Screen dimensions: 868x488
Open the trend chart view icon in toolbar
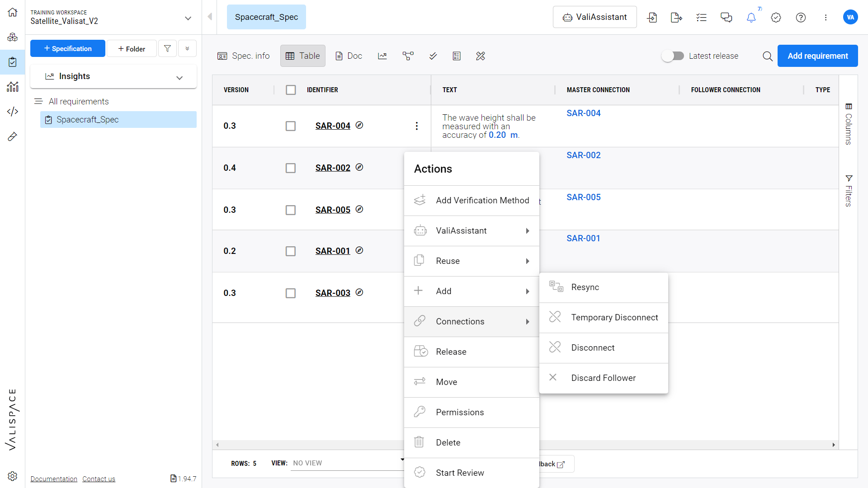click(x=382, y=56)
